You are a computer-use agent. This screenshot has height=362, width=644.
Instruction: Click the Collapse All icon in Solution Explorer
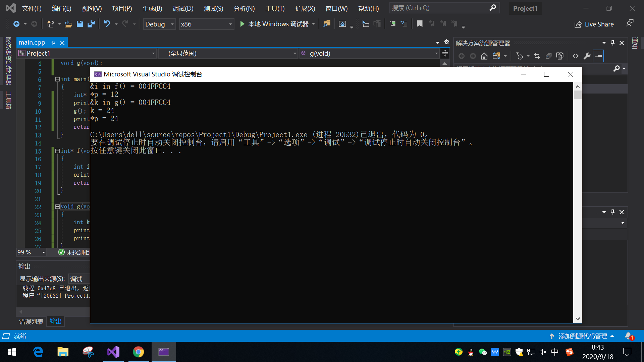tap(548, 56)
